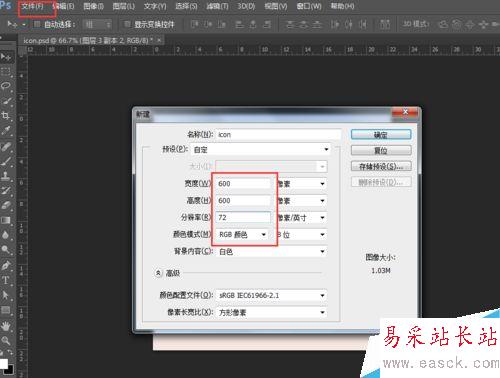
Task: Select the Blur tool
Action: click(6, 235)
